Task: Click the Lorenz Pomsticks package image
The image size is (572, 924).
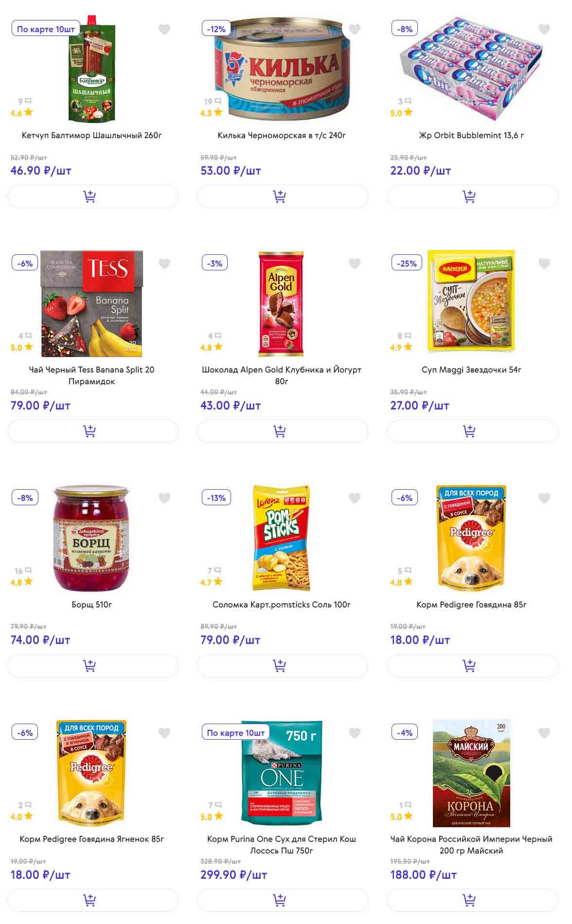Action: click(282, 537)
